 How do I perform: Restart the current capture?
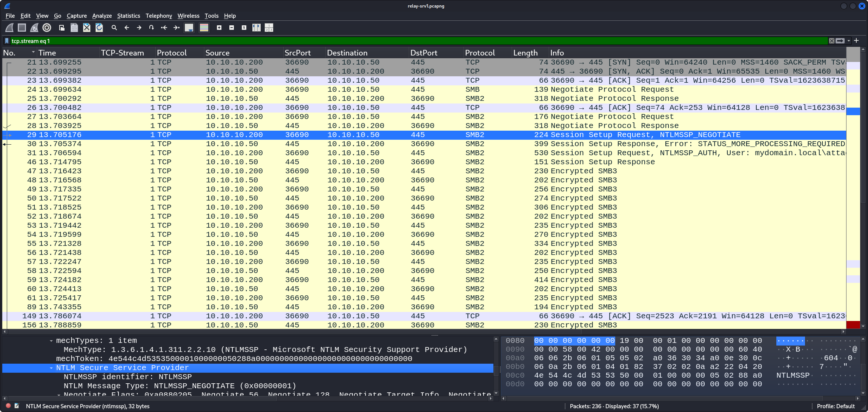point(34,28)
